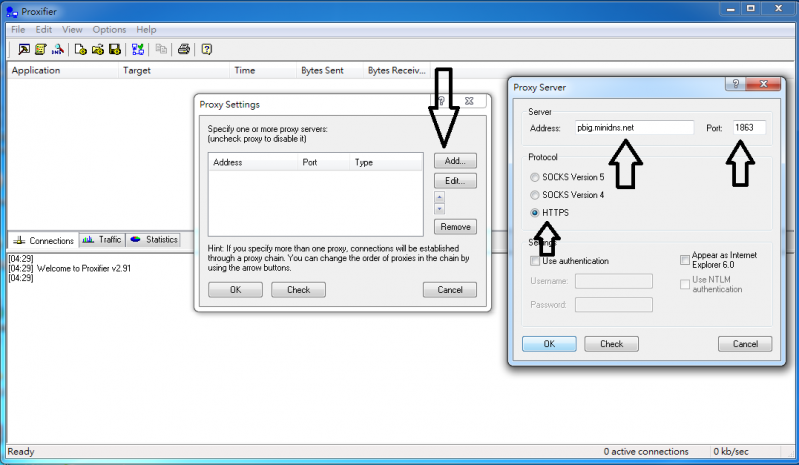Click the Copy toolbar icon
Image resolution: width=799 pixels, height=465 pixels.
161,49
